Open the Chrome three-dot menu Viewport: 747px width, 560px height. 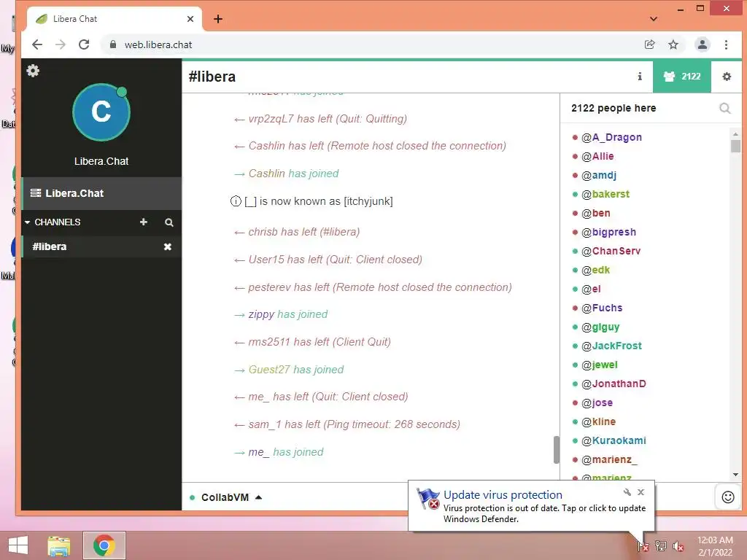tap(726, 44)
